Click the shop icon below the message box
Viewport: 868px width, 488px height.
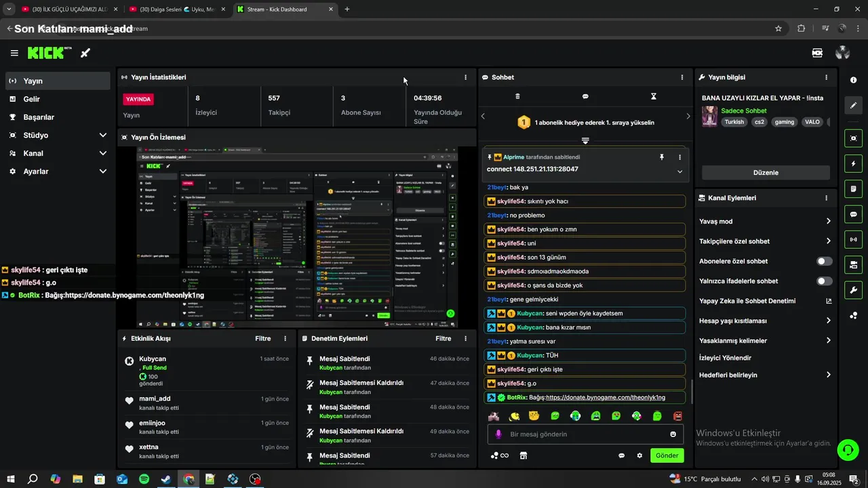tap(524, 455)
